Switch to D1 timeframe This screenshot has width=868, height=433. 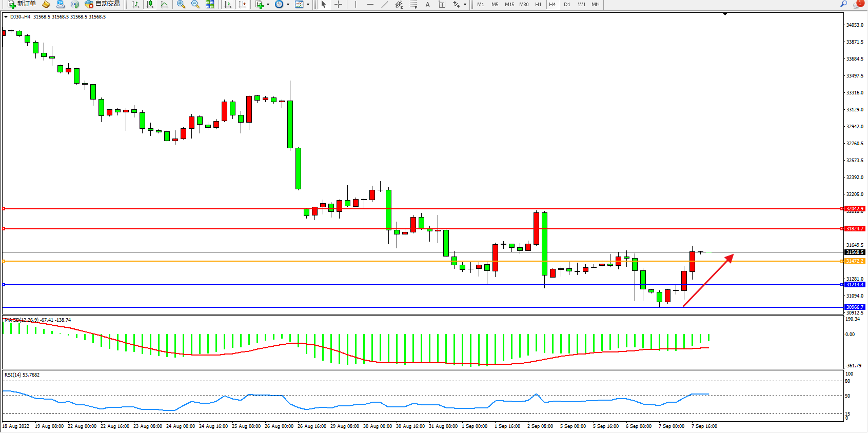pyautogui.click(x=567, y=4)
